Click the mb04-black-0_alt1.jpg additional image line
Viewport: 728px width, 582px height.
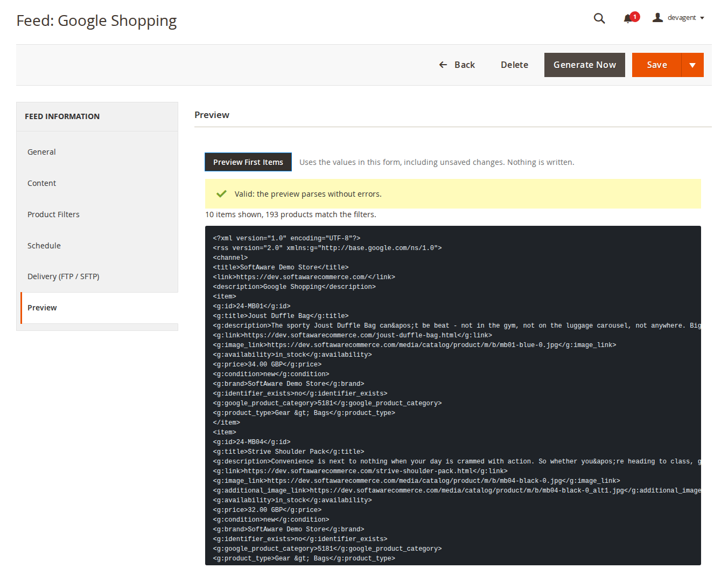pyautogui.click(x=457, y=490)
